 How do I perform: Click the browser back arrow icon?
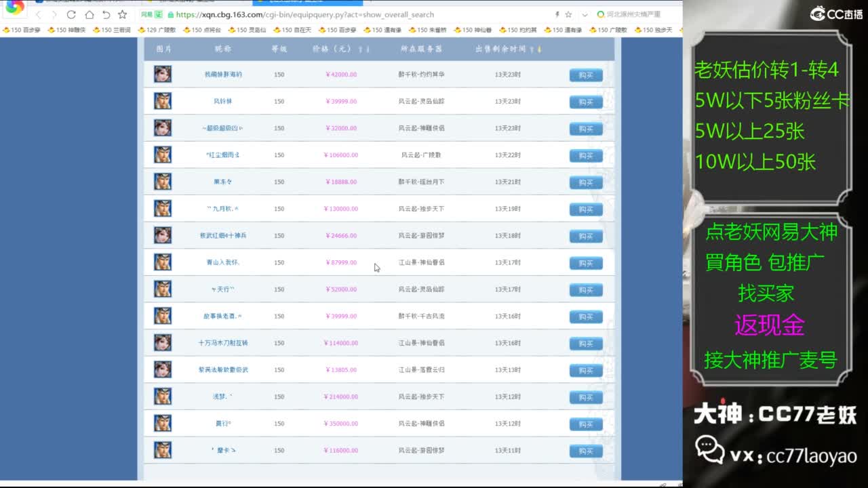pos(39,14)
